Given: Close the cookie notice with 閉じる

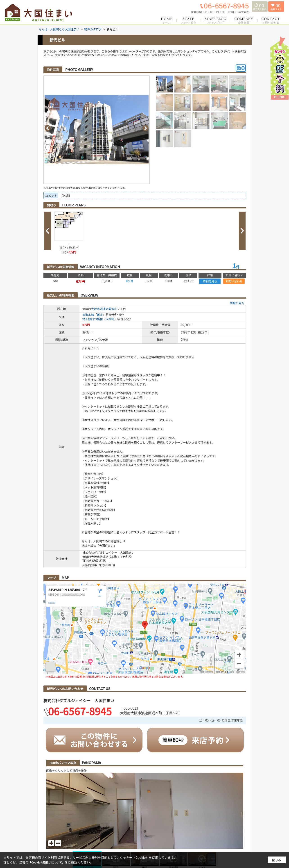Looking at the screenshot, I should (276, 860).
